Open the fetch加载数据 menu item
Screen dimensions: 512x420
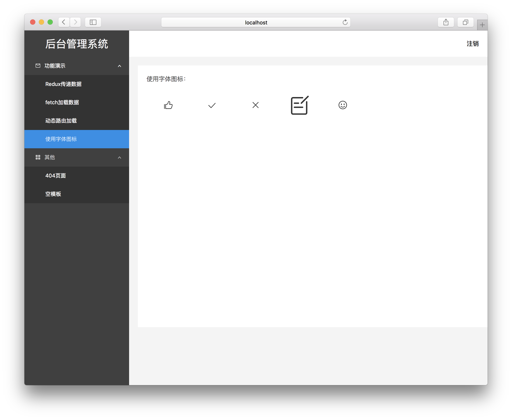click(62, 102)
